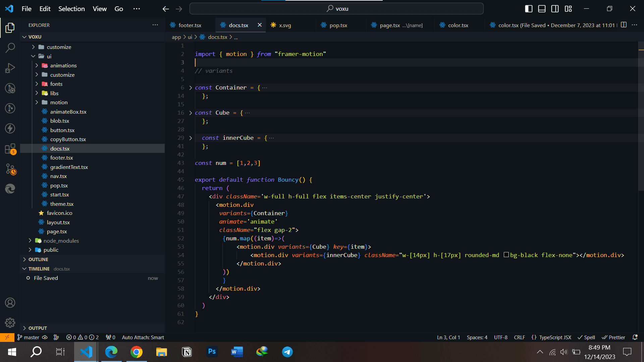The height and width of the screenshot is (362, 644).
Task: Click the master branch in status bar
Action: pos(29,338)
